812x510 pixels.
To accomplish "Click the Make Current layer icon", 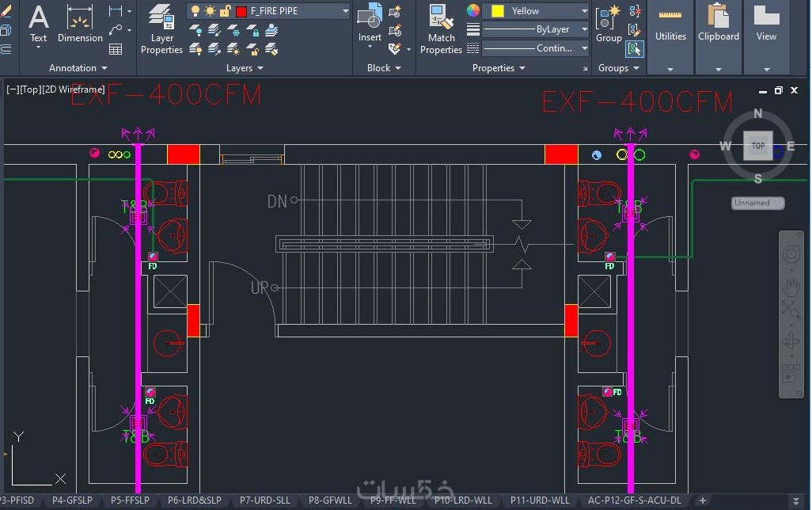I will 271,31.
